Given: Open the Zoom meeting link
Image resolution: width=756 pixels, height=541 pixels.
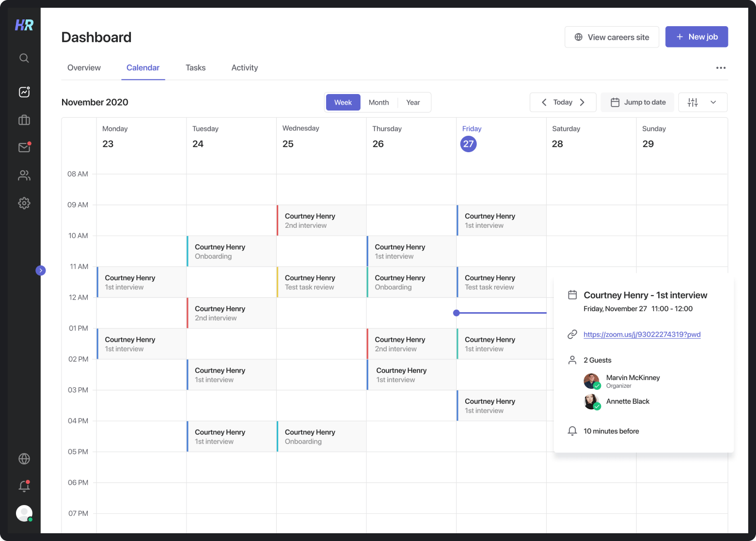Looking at the screenshot, I should 642,334.
